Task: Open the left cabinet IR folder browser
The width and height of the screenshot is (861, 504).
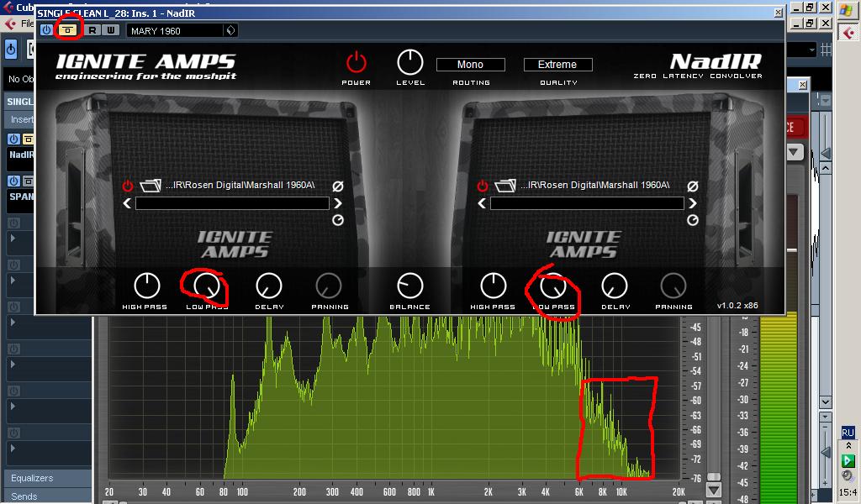Action: point(150,186)
